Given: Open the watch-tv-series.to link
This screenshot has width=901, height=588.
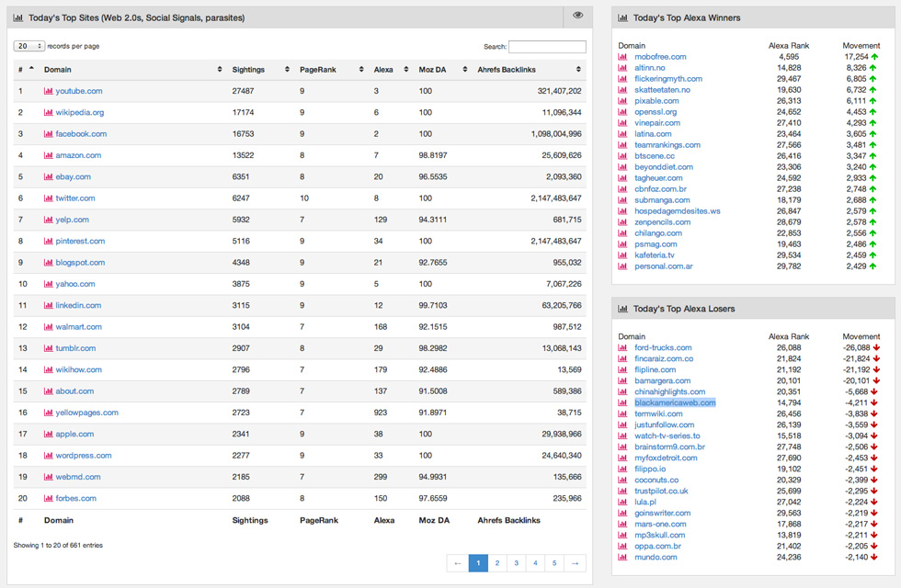Looking at the screenshot, I should coord(667,435).
